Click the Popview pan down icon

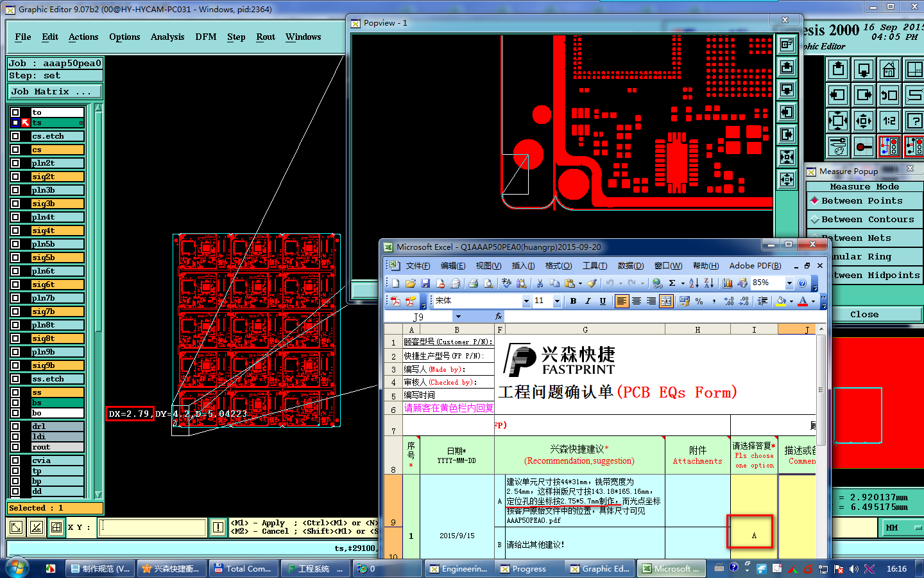(x=787, y=89)
